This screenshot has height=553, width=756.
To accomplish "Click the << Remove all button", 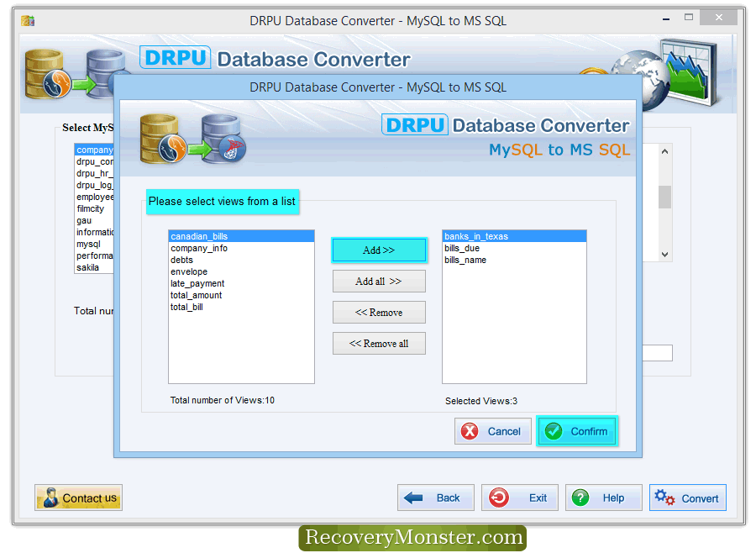I will [379, 343].
